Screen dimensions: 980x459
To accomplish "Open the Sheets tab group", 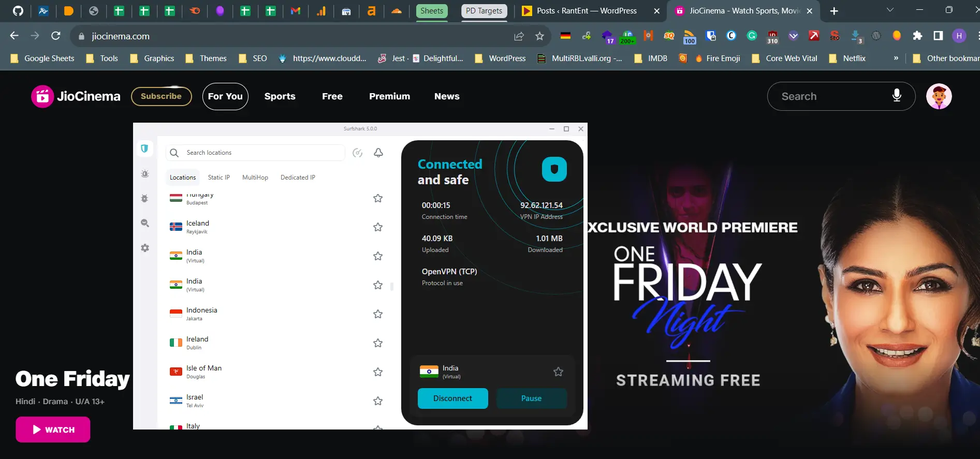I will 432,11.
